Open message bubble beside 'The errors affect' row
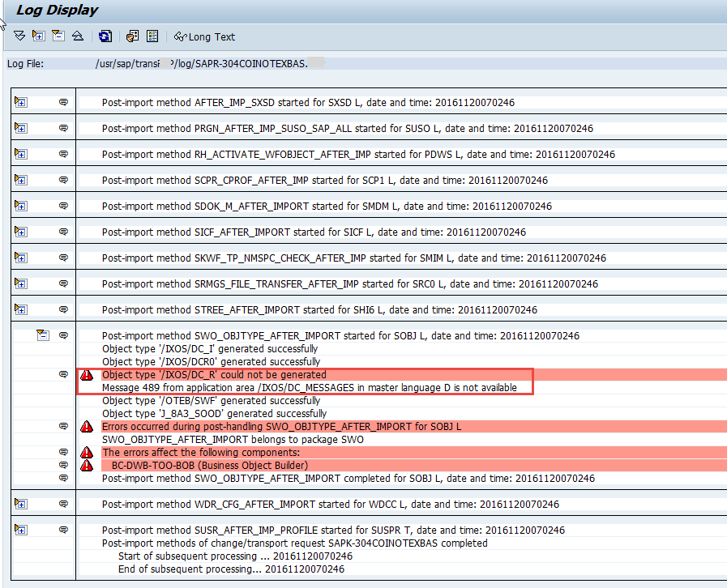Viewport: 727px width, 588px height. click(63, 452)
